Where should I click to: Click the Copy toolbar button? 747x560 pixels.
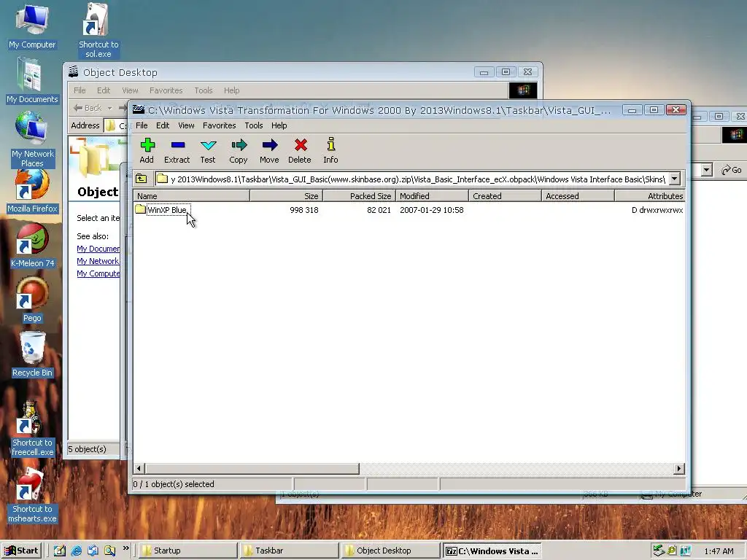click(x=239, y=150)
